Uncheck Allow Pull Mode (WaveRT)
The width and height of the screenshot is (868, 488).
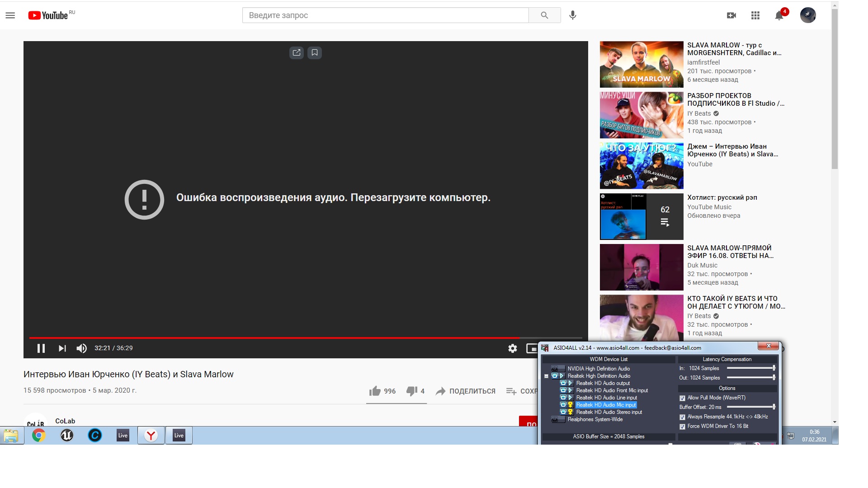coord(682,398)
